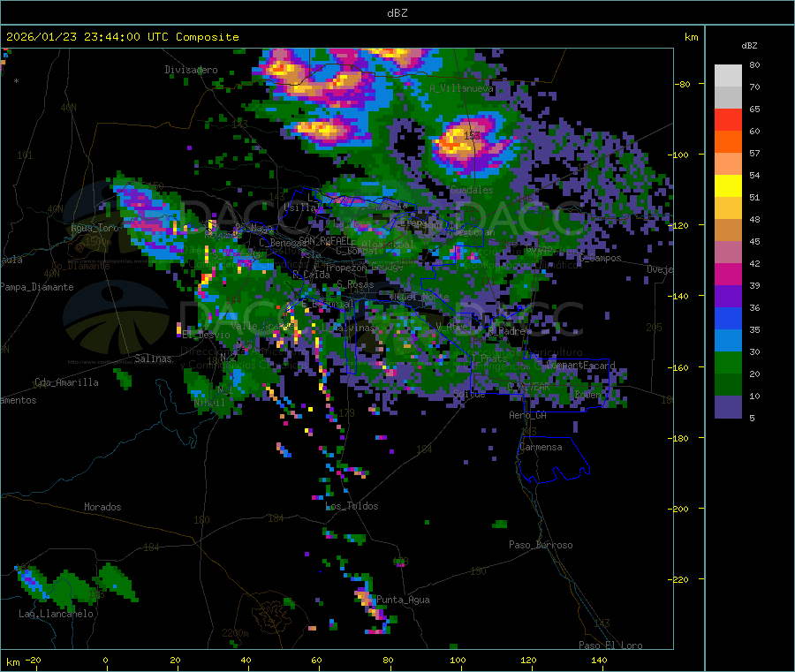Click the bright green 20-30 dBZ legend swatch
This screenshot has width=795, height=672.
click(x=728, y=362)
